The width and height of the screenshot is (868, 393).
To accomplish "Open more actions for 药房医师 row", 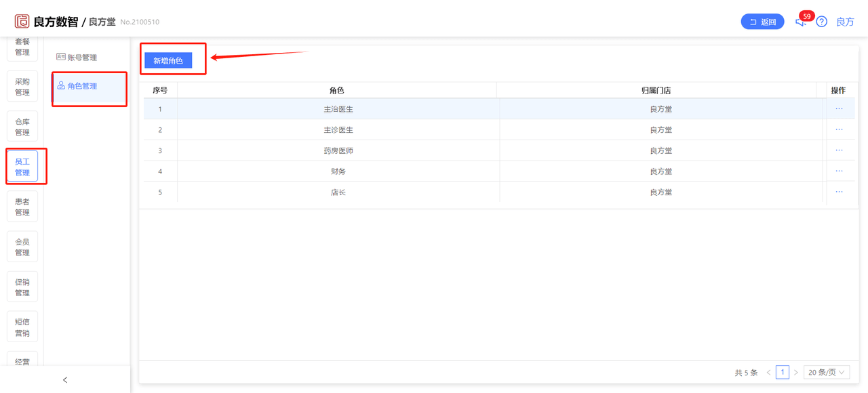I will tap(839, 150).
